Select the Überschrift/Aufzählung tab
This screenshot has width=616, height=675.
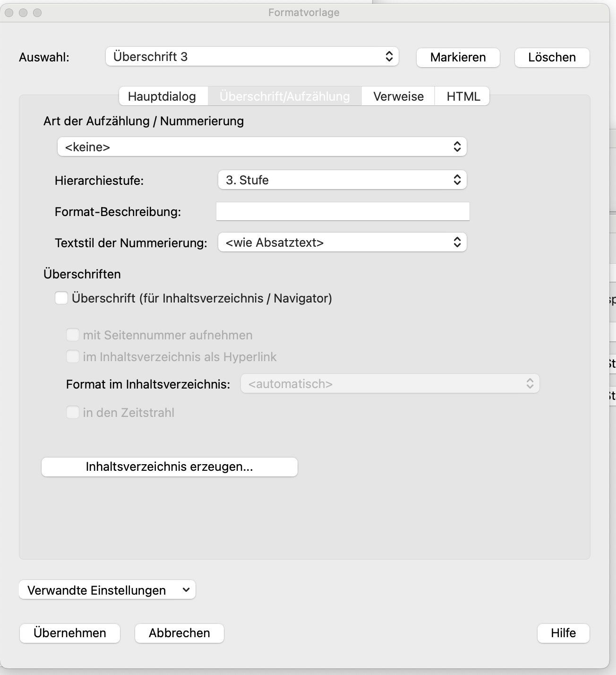pyautogui.click(x=285, y=96)
